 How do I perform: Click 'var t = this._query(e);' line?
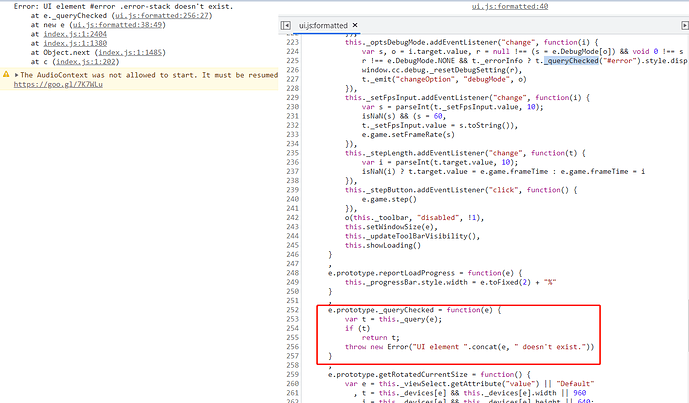[393, 319]
